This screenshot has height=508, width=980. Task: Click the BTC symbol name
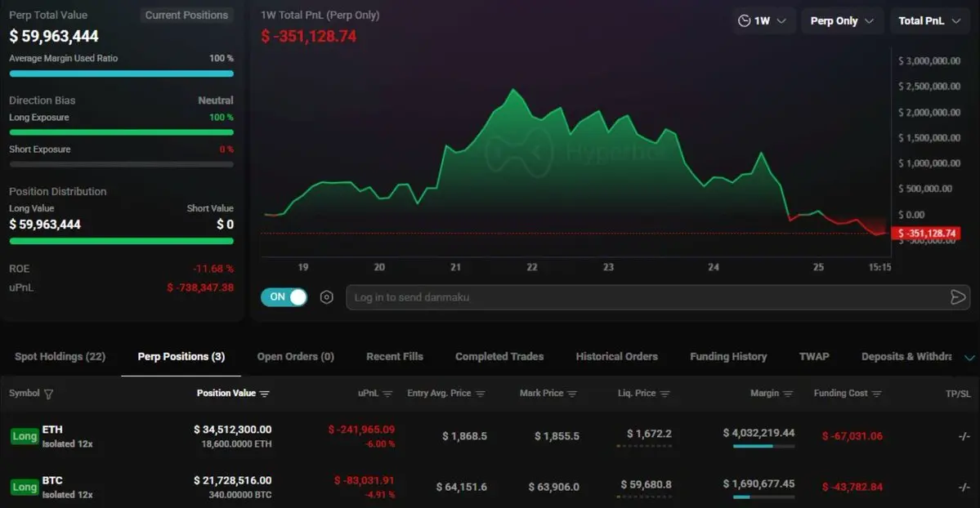[52, 480]
